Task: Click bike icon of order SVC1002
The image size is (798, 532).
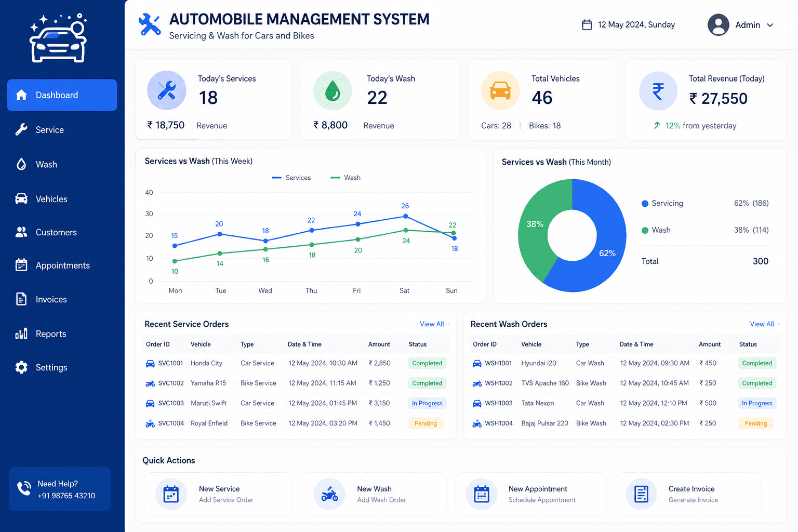Action: point(150,383)
